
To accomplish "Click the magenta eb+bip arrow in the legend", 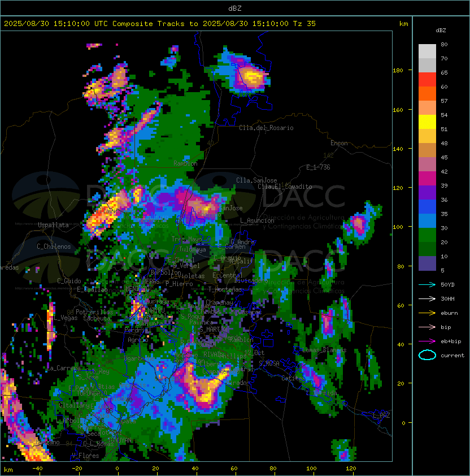I will click(x=427, y=341).
